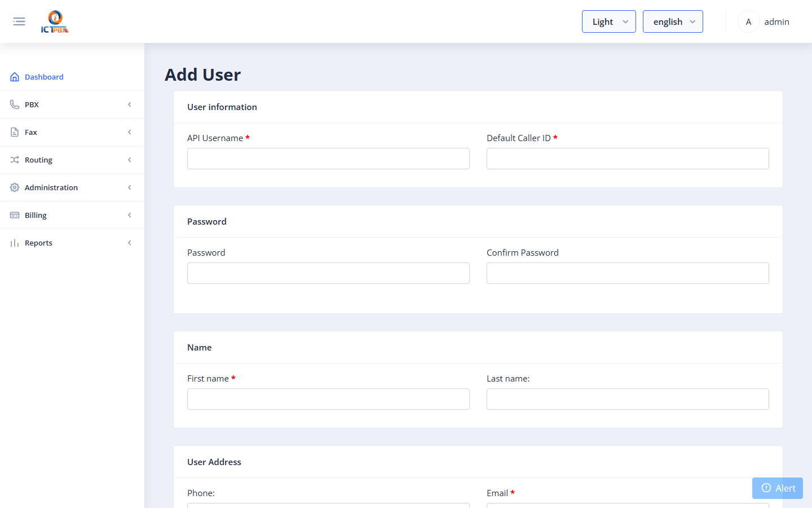Focus the API Username input field
This screenshot has width=812, height=508.
[x=328, y=159]
